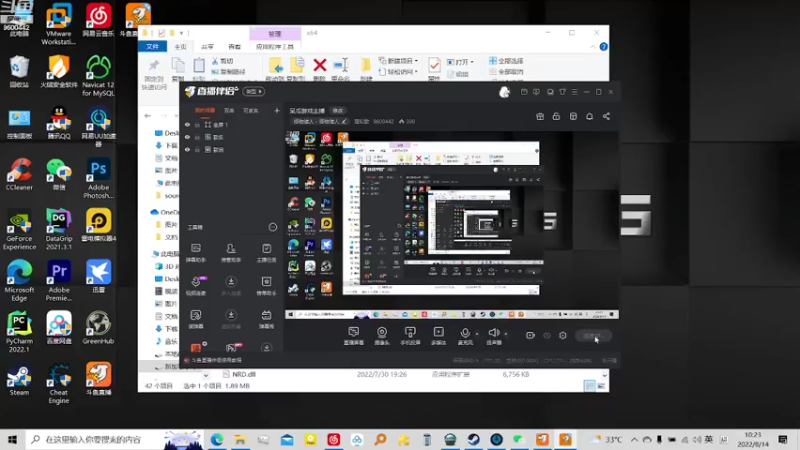
Task: Open the Explorer help question mark
Action: coord(604,46)
